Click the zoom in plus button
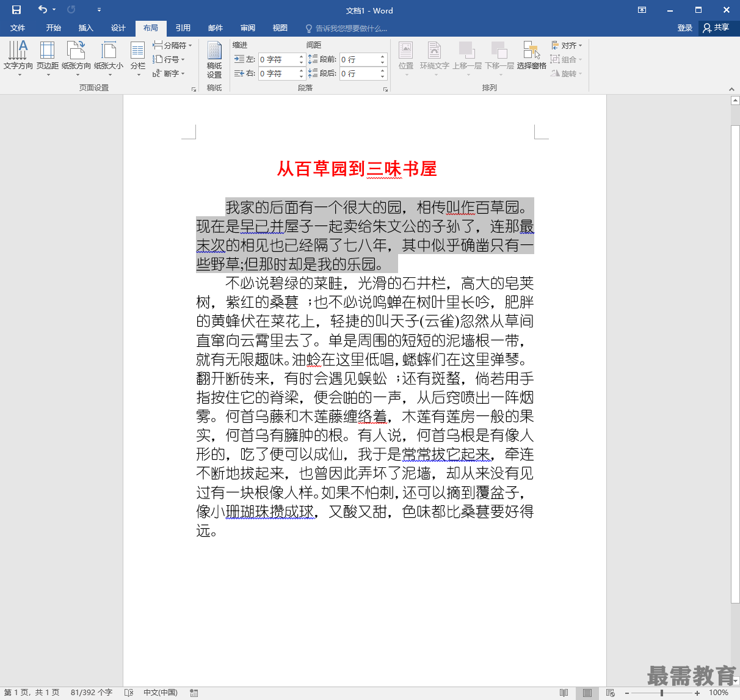 pos(697,693)
